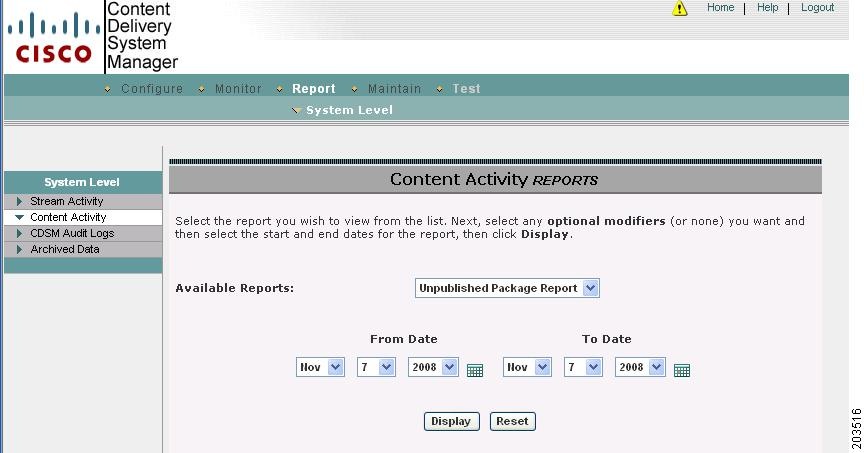Click the Display button
This screenshot has height=453, width=864.
tap(451, 422)
